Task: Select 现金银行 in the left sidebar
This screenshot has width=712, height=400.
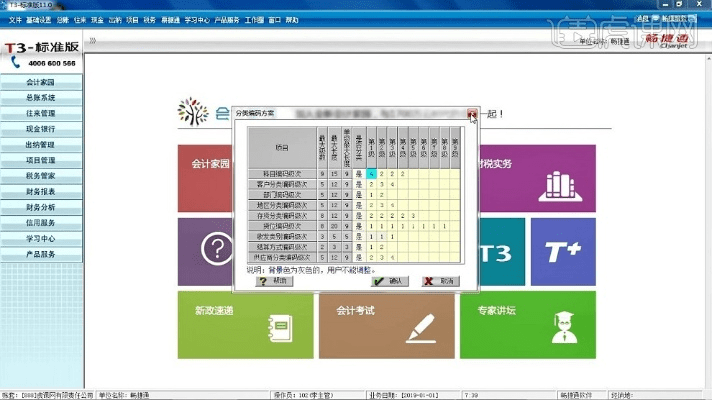Action: (41, 129)
